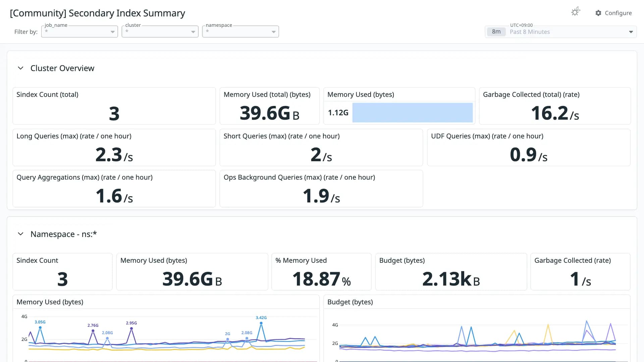Click the Memory Used (bytes) chart title
The width and height of the screenshot is (644, 362).
tap(50, 302)
